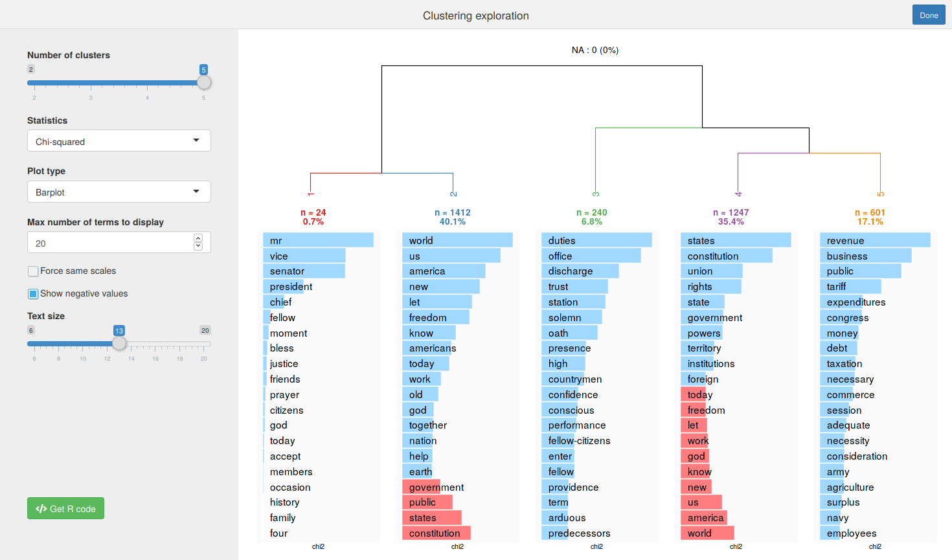The height and width of the screenshot is (560, 952).
Task: Click the orange cluster 5 node label
Action: tap(881, 194)
